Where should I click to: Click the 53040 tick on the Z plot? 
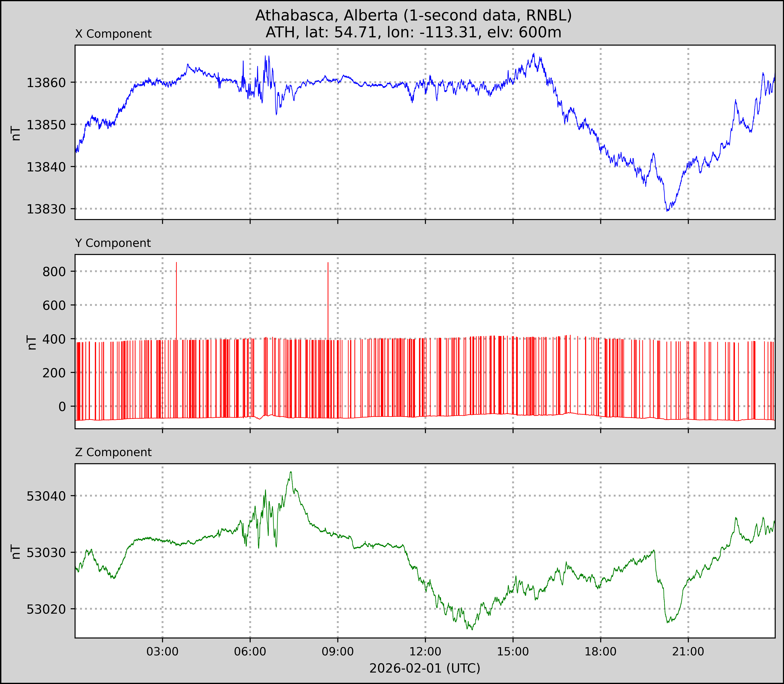pos(46,496)
